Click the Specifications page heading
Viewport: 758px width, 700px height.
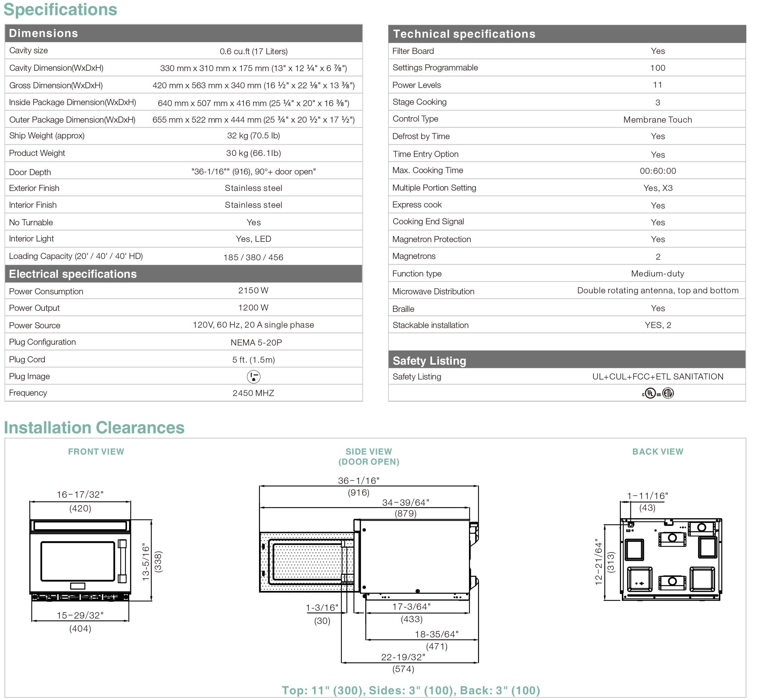[x=61, y=9]
